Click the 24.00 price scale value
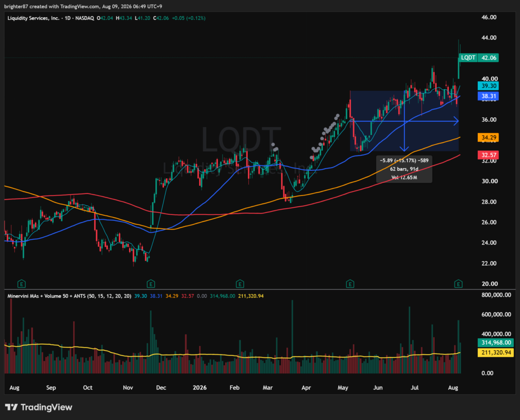This screenshot has height=420, width=520. coord(489,243)
